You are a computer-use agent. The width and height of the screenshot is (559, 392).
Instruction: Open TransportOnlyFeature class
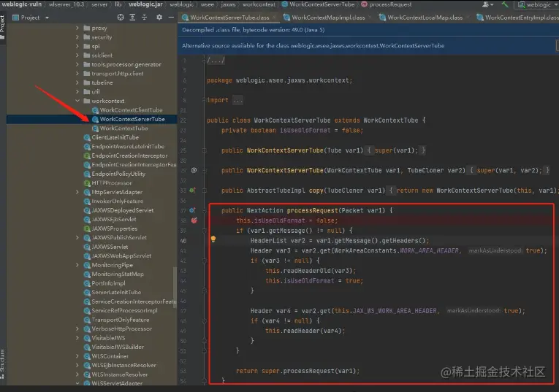coord(120,320)
